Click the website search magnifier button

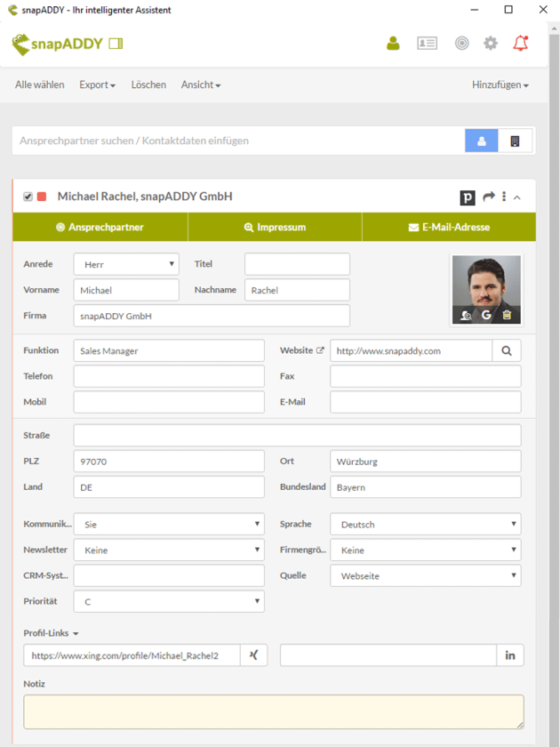coord(507,350)
